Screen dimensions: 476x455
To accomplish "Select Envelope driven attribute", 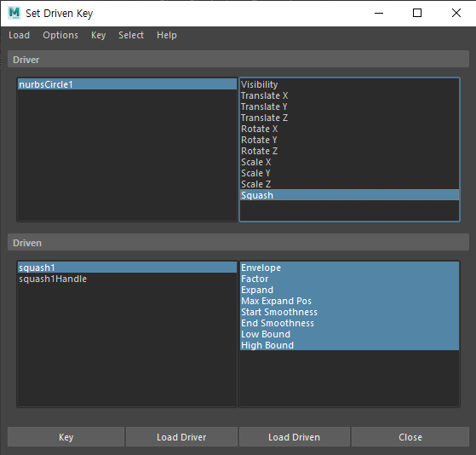I will tap(349, 268).
